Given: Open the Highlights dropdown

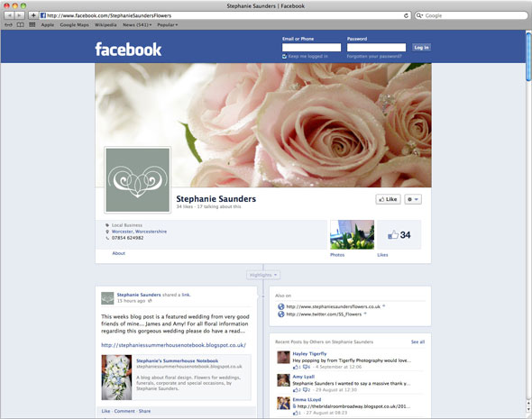Looking at the screenshot, I should pyautogui.click(x=263, y=275).
